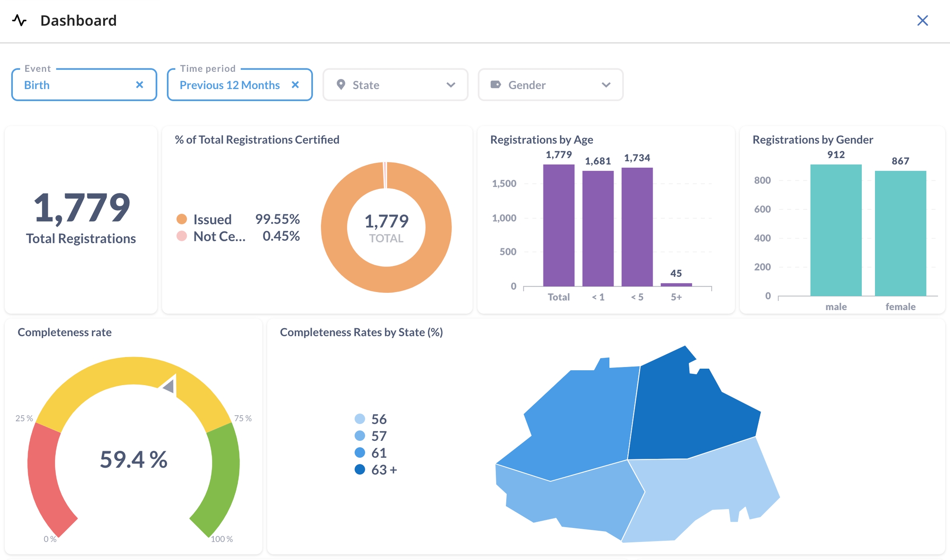This screenshot has width=950, height=560.
Task: Expand the State dropdown chevron
Action: [451, 85]
